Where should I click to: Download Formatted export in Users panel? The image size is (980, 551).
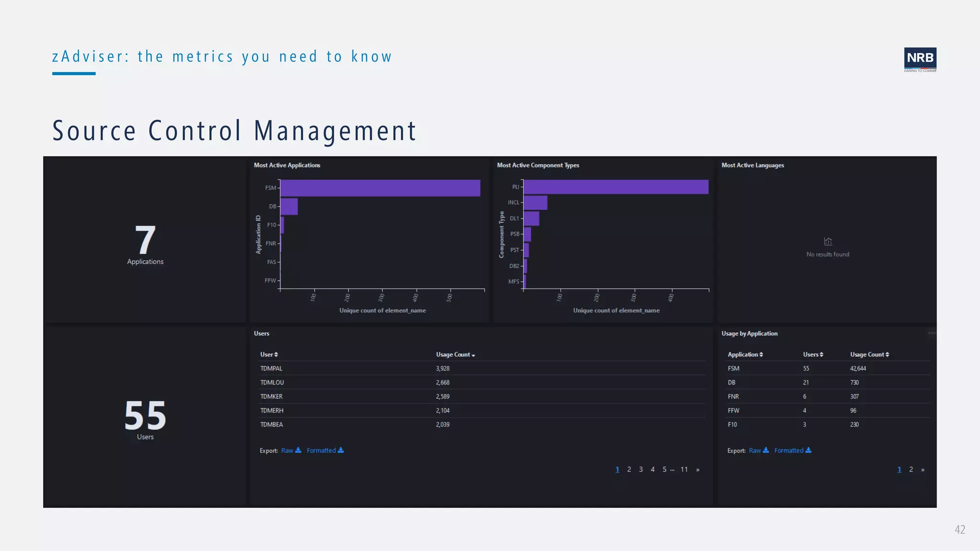325,451
